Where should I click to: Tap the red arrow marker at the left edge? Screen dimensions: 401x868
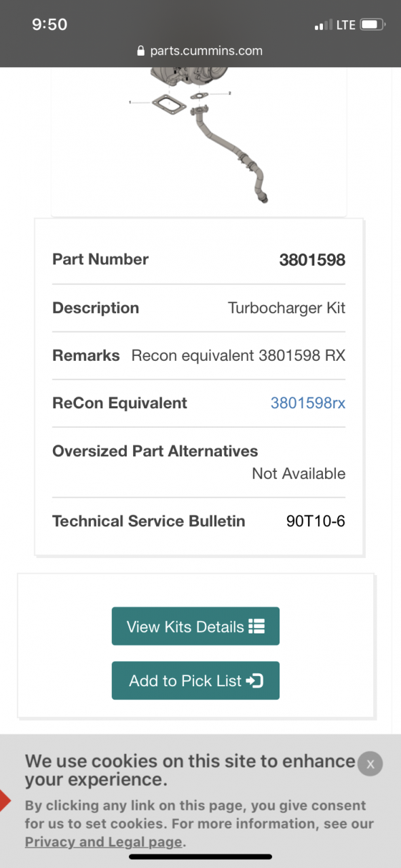tap(4, 802)
